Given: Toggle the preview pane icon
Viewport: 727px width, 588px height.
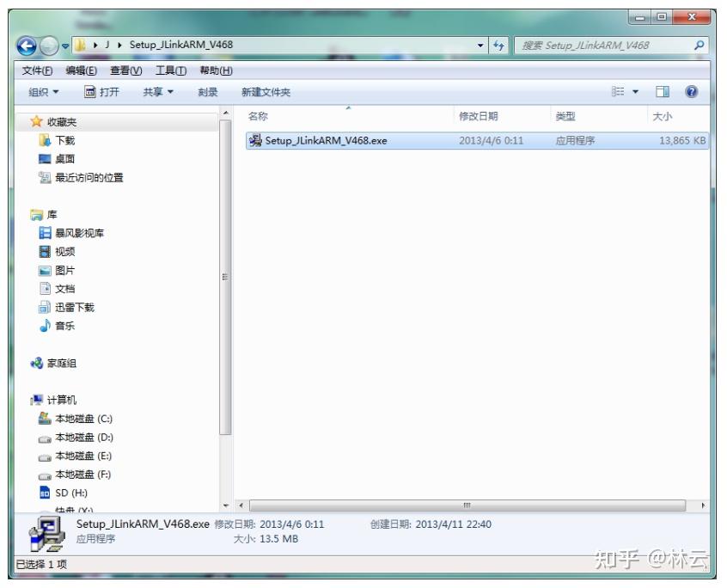Looking at the screenshot, I should 662,91.
